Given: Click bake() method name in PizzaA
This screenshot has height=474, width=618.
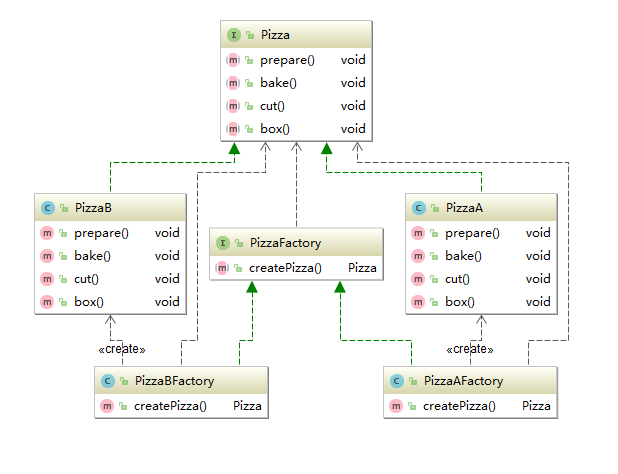Looking at the screenshot, I should (463, 256).
